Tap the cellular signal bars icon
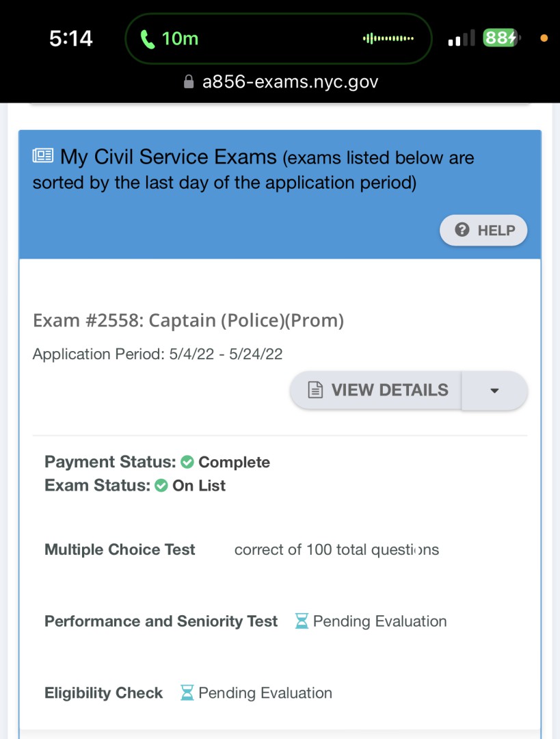This screenshot has width=560, height=739. click(462, 39)
